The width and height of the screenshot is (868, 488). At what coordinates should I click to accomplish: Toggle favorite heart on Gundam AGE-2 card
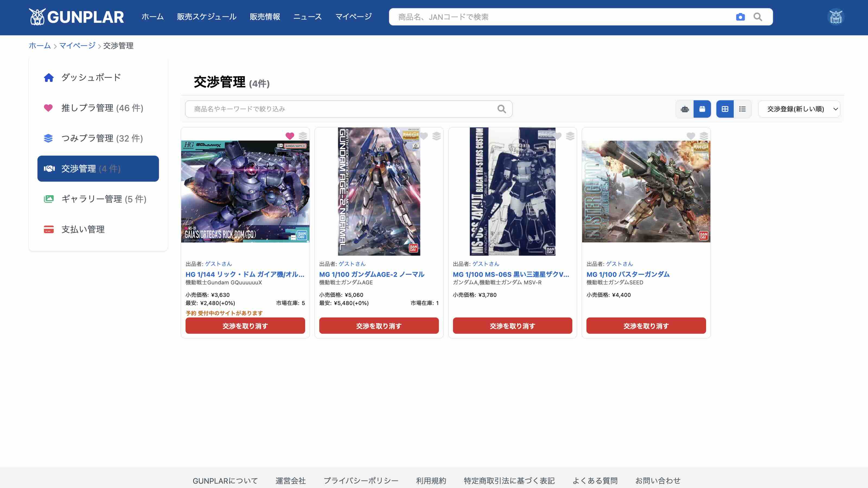tap(423, 136)
